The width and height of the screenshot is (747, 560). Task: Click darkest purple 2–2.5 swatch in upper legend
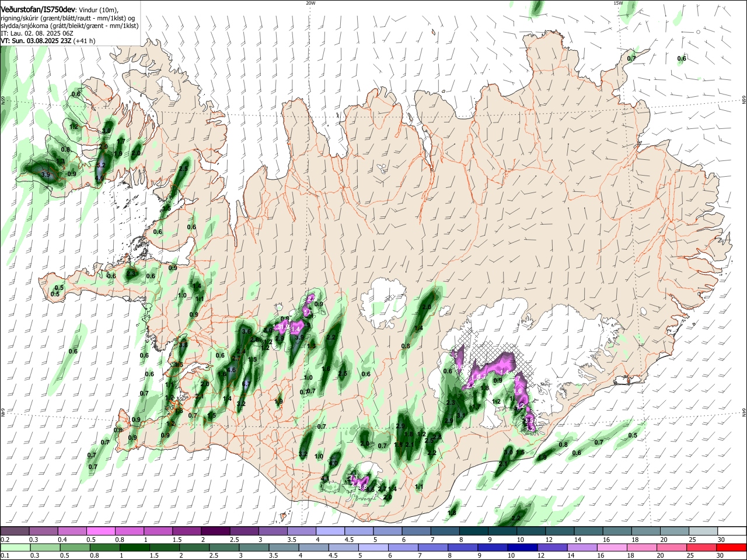215,531
